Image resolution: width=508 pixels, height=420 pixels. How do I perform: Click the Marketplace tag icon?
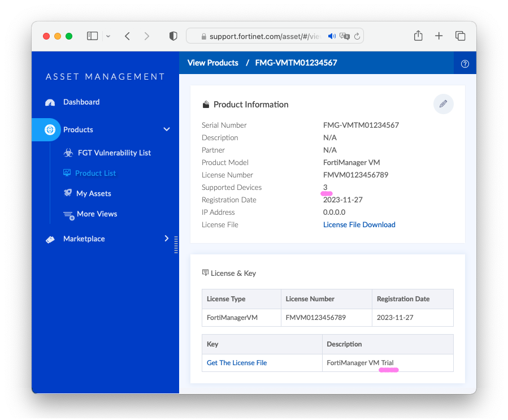click(x=50, y=240)
